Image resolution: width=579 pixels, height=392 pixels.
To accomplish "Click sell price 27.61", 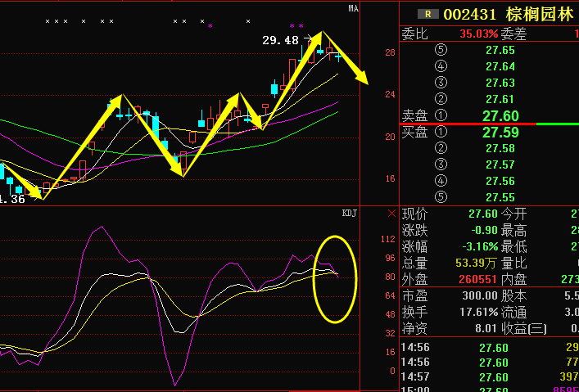I will click(x=500, y=99).
